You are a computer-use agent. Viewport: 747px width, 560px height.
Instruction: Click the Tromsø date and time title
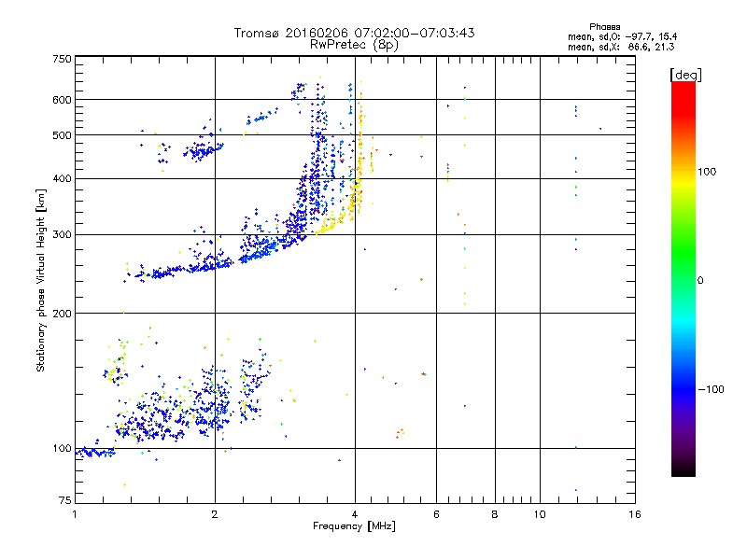354,33
